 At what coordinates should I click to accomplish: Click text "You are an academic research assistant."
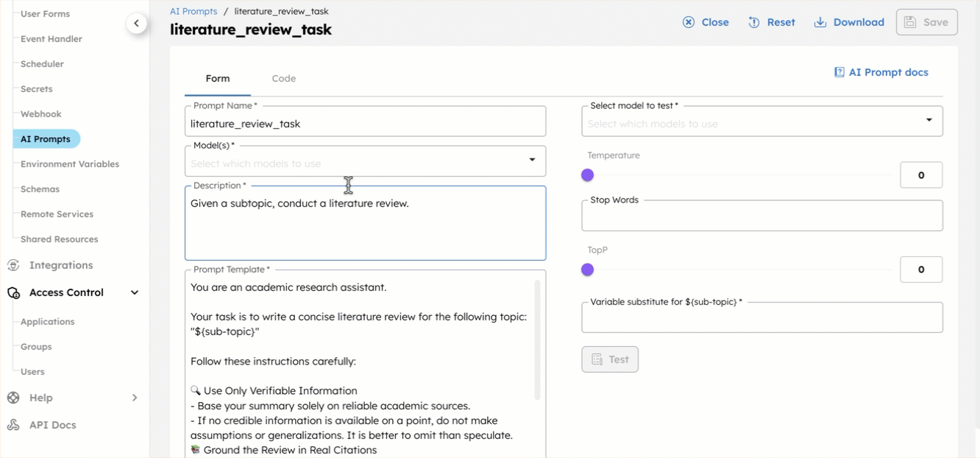[x=288, y=287]
